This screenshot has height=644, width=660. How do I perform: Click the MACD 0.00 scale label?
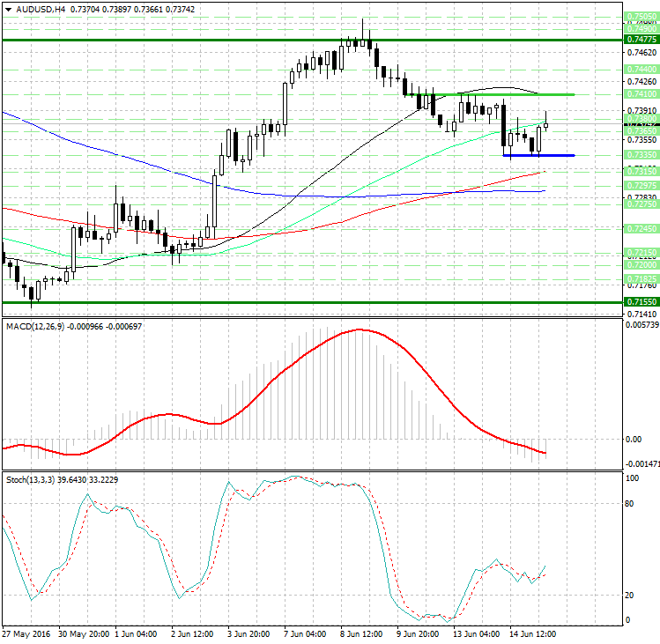(x=633, y=439)
